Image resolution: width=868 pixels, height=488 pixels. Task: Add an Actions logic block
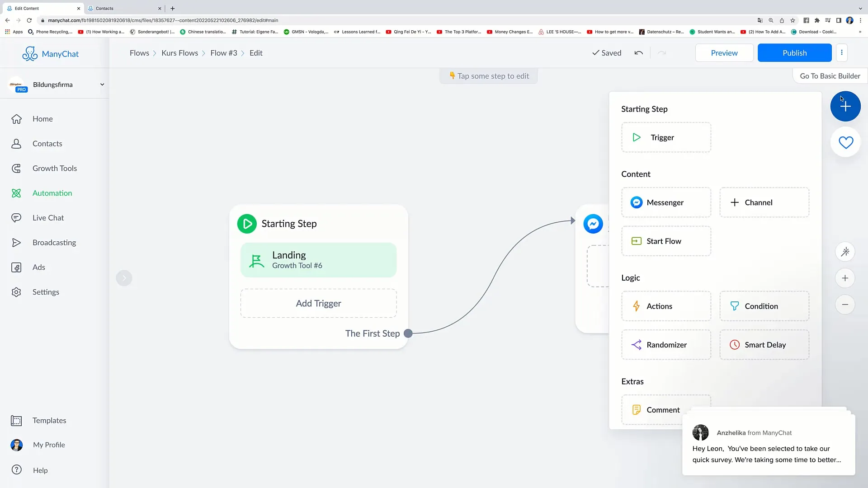tap(666, 306)
